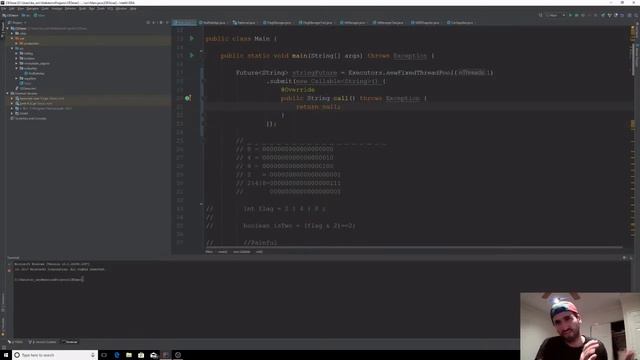
Task: Open the File menu
Action: 4,9
